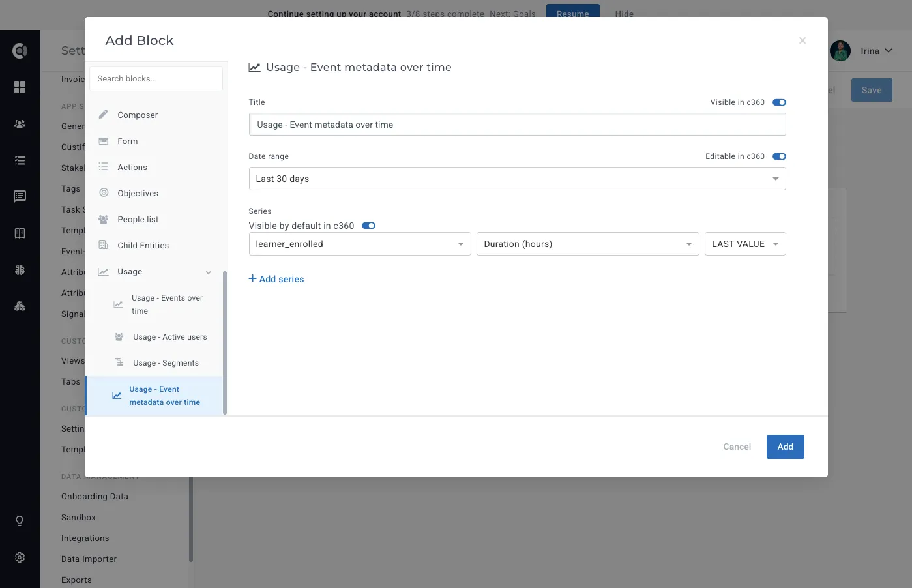Screen dimensions: 912x588
Task: Close the Add Block dialog
Action: coord(802,40)
